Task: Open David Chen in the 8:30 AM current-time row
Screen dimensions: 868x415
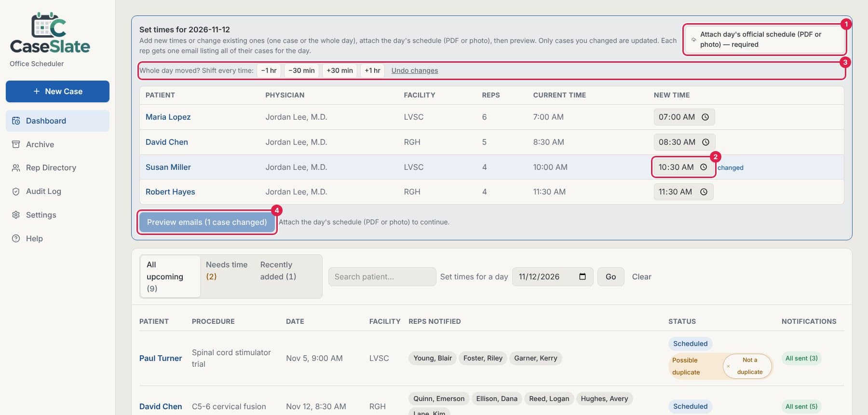Action: coord(167,142)
